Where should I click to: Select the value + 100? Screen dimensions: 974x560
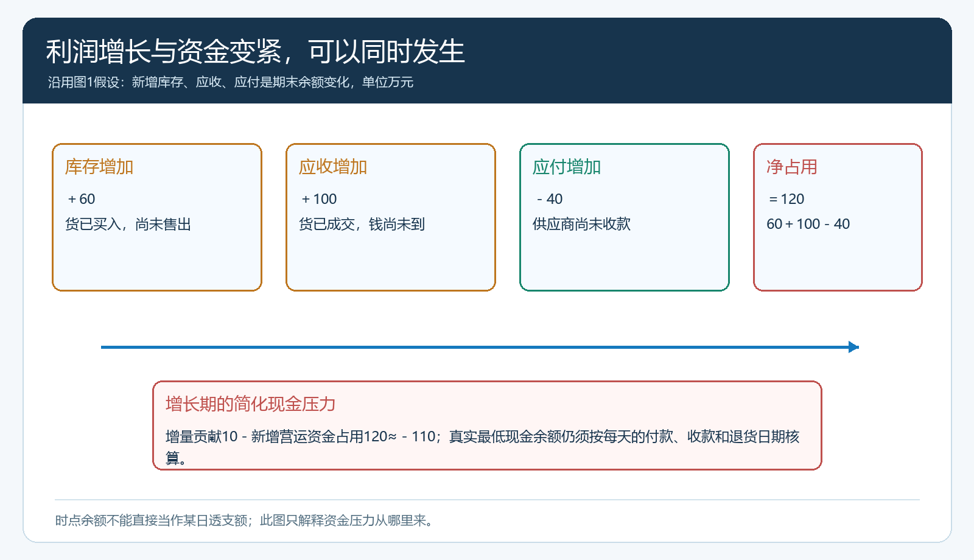[x=319, y=199]
